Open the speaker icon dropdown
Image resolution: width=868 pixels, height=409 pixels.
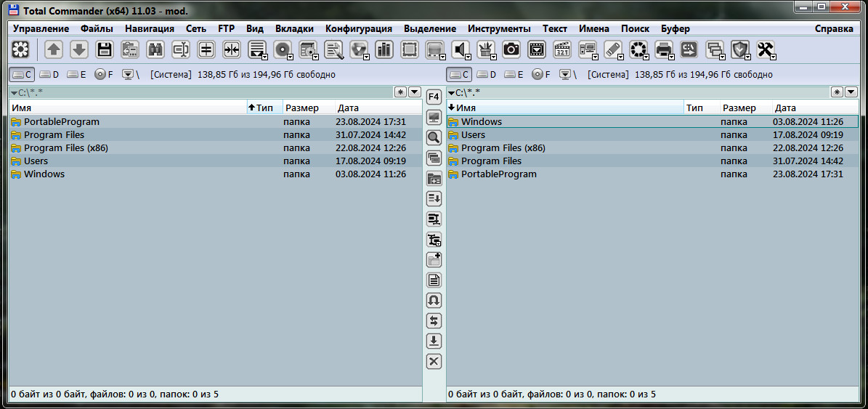(x=469, y=57)
